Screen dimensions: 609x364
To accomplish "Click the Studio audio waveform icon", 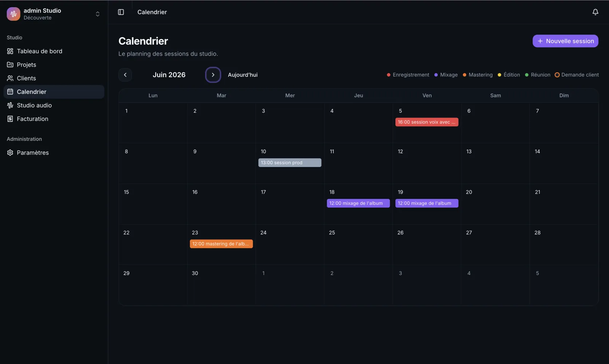I will tap(10, 105).
